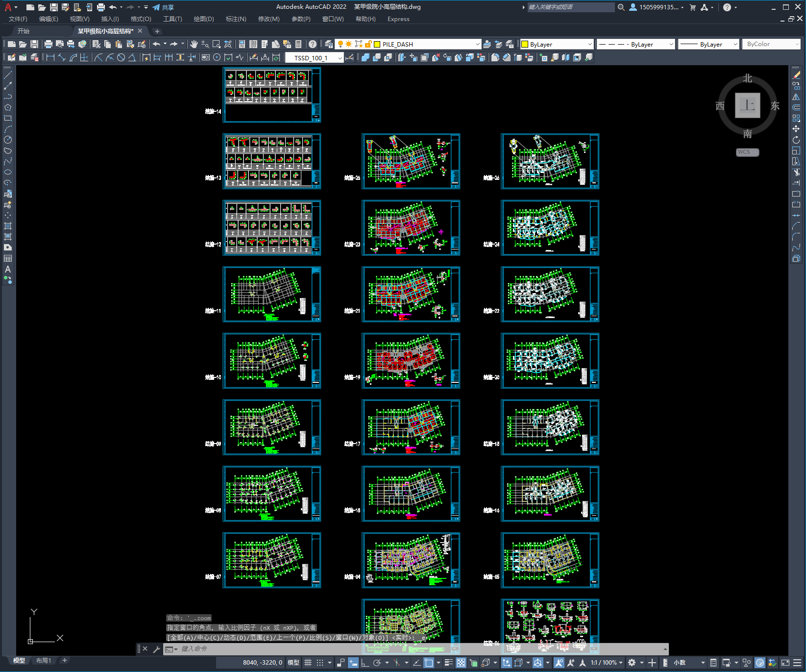Toggle transparency display in status bar
This screenshot has width=806, height=672.
pyautogui.click(x=461, y=663)
